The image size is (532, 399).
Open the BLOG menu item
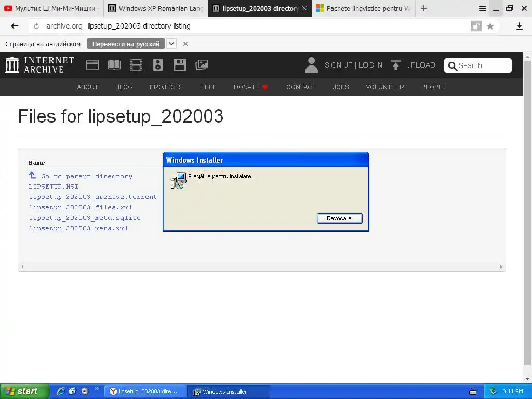click(124, 87)
